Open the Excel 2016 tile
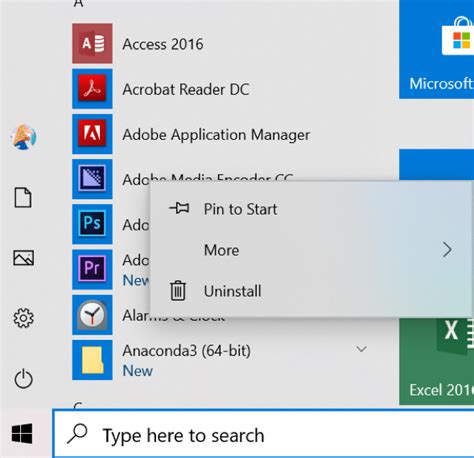 437,362
